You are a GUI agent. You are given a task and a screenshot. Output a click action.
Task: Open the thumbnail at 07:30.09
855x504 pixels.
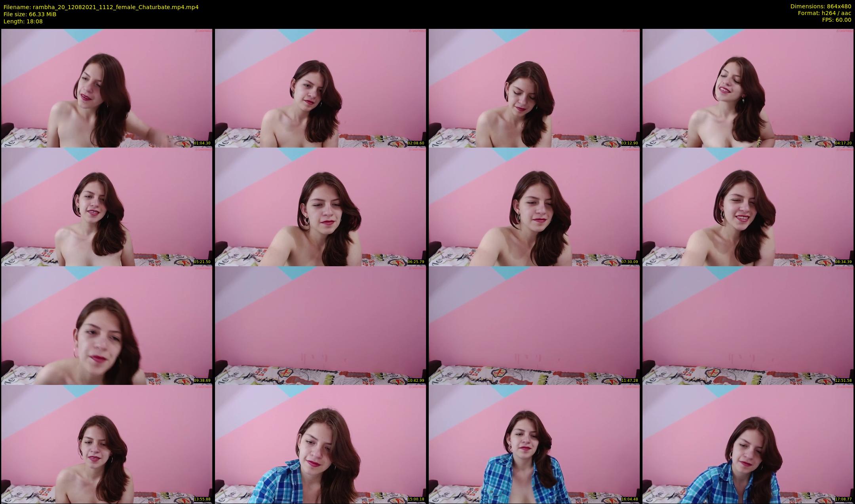[534, 207]
